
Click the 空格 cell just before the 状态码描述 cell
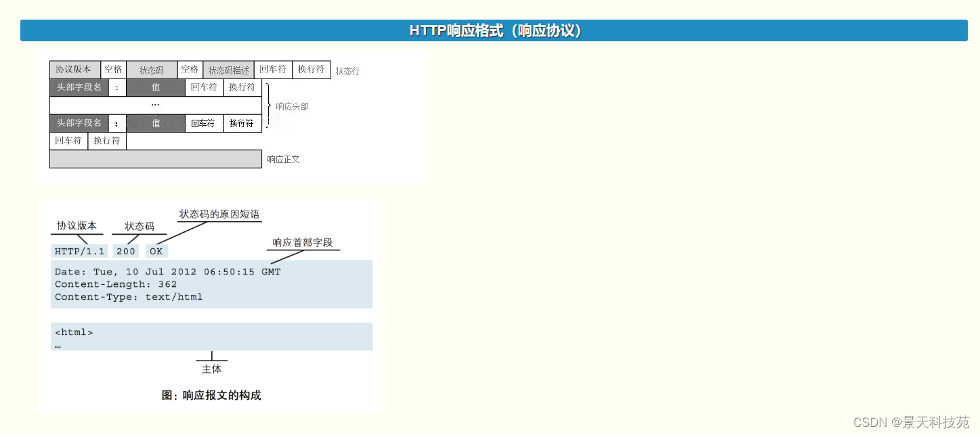(x=190, y=70)
